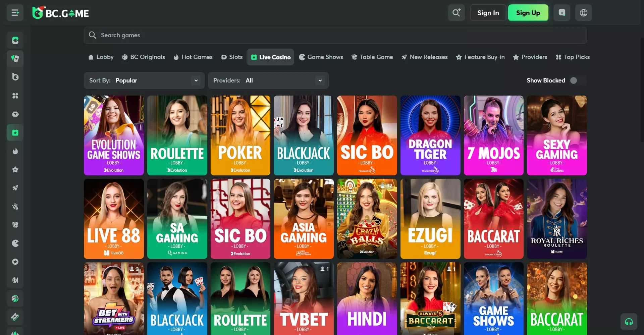Switch to the Slots tab
This screenshot has width=644, height=335.
pos(231,57)
